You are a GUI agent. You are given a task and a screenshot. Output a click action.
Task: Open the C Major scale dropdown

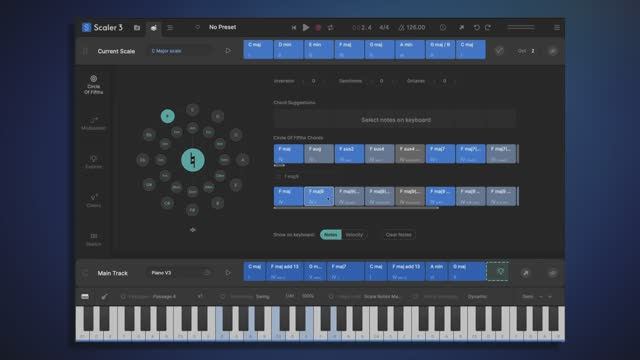[180, 51]
